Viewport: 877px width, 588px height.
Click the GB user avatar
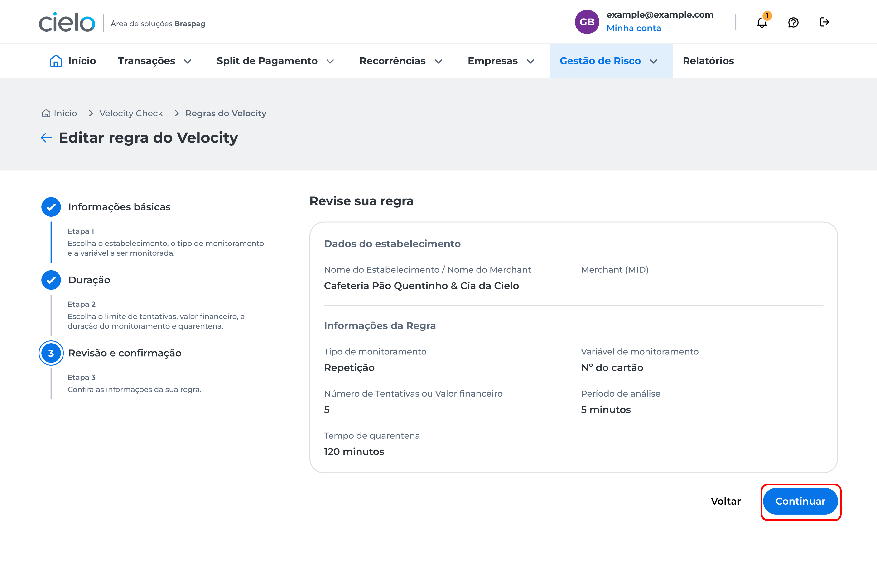(587, 22)
